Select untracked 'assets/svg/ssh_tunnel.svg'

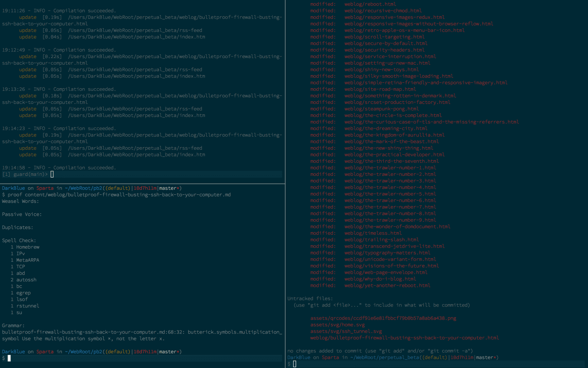pos(346,331)
